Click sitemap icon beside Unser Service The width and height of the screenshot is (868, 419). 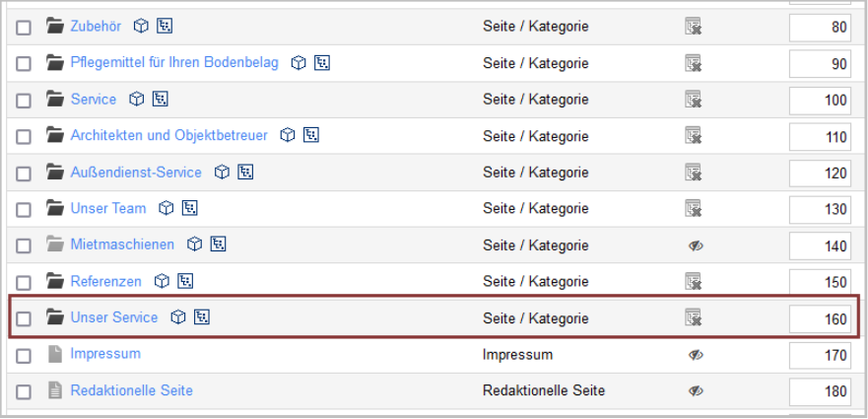pyautogui.click(x=202, y=317)
